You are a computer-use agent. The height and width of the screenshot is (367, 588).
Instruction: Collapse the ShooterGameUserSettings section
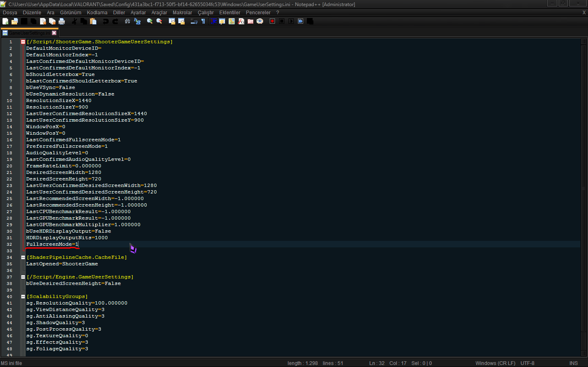tap(22, 41)
